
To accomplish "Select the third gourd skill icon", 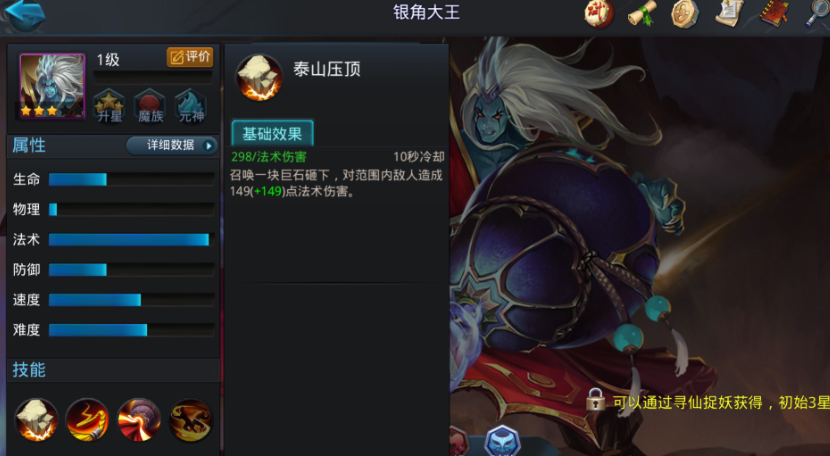I will (x=139, y=421).
